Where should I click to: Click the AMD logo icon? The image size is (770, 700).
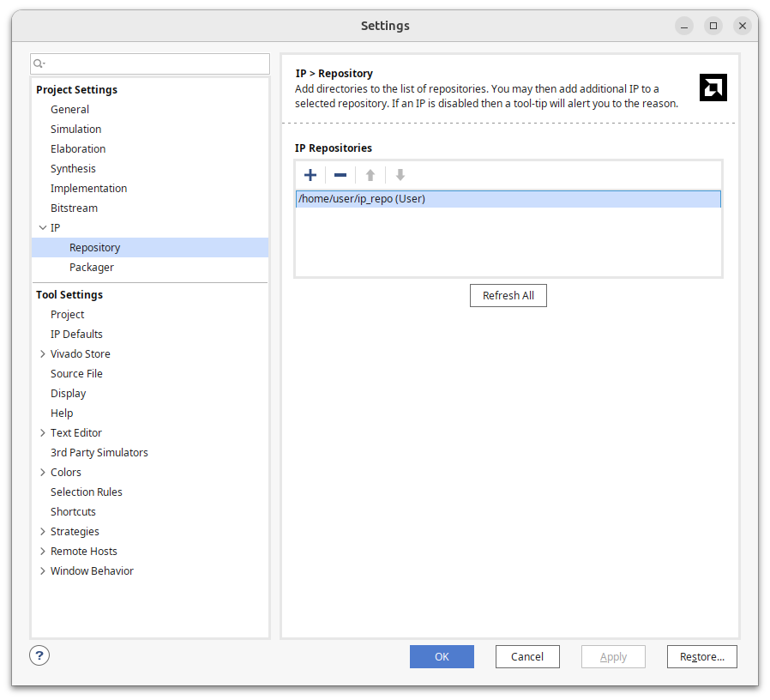tap(713, 87)
